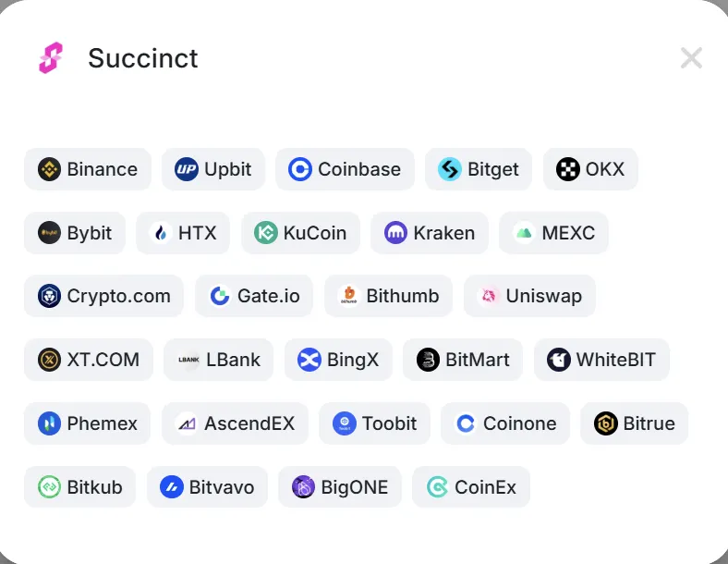Click the Bitget logo icon
Viewport: 728px width, 564px height.
point(450,169)
